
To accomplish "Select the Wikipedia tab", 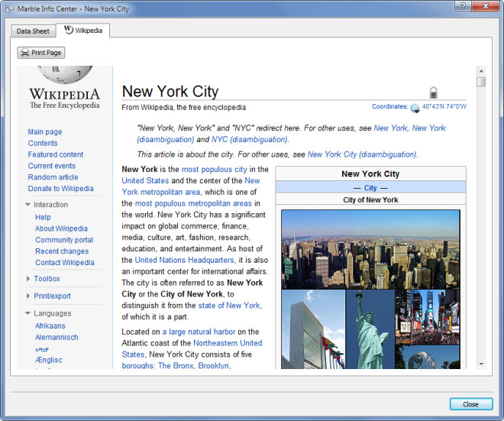I will [83, 31].
